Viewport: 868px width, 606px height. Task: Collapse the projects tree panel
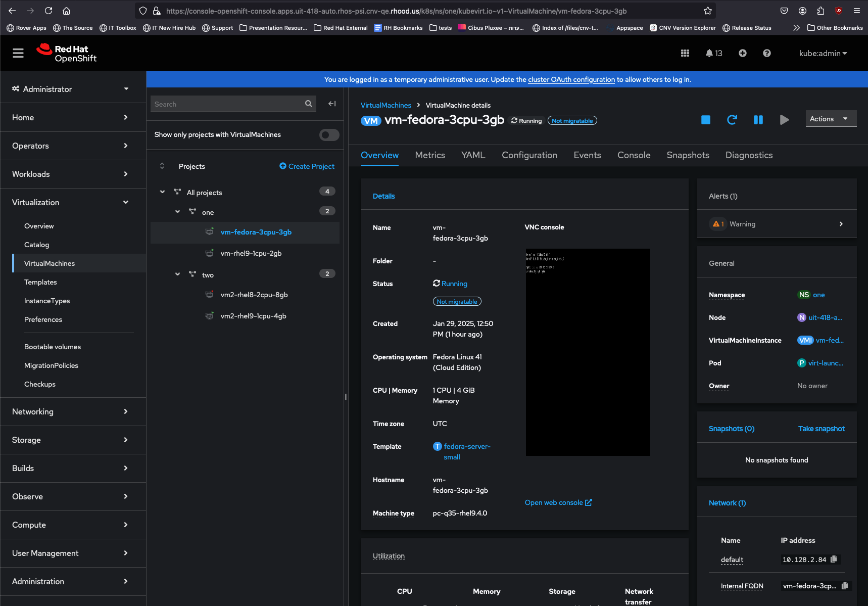pos(331,104)
